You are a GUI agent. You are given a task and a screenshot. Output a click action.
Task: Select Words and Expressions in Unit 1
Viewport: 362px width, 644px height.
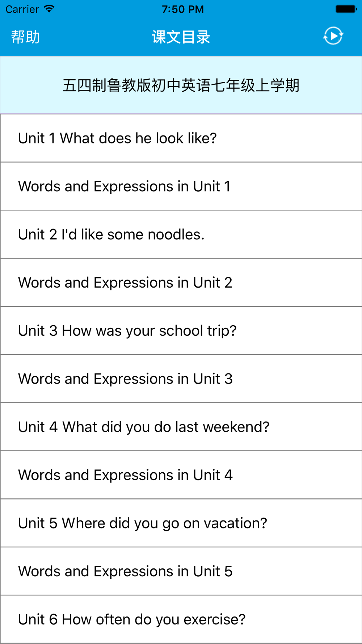(x=181, y=186)
